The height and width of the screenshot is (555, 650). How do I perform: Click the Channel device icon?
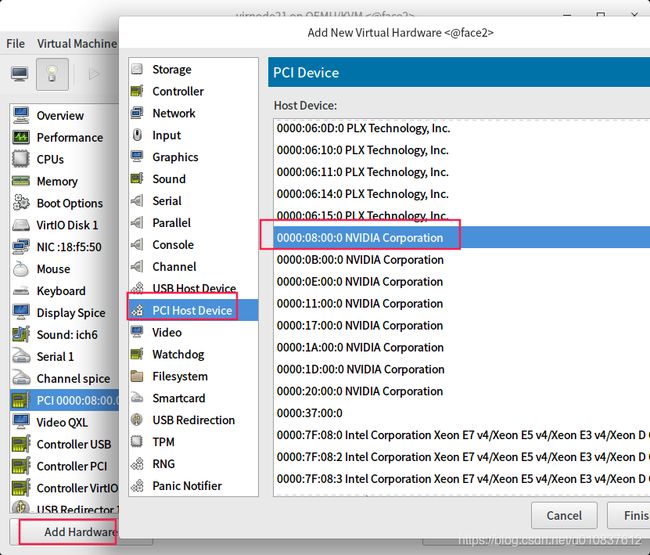pos(137,267)
